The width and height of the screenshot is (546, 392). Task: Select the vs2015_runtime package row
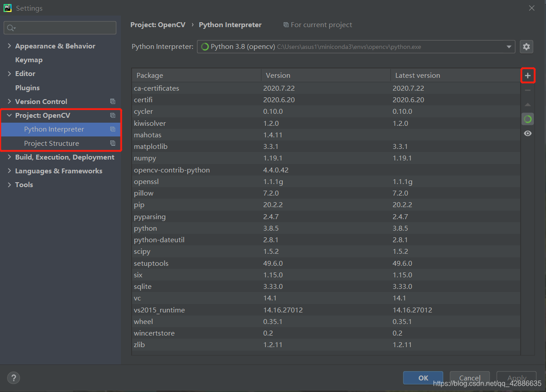326,310
